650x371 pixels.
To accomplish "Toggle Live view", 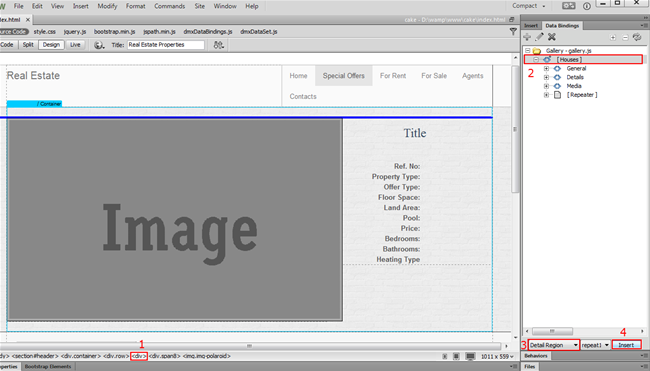I will tap(75, 45).
